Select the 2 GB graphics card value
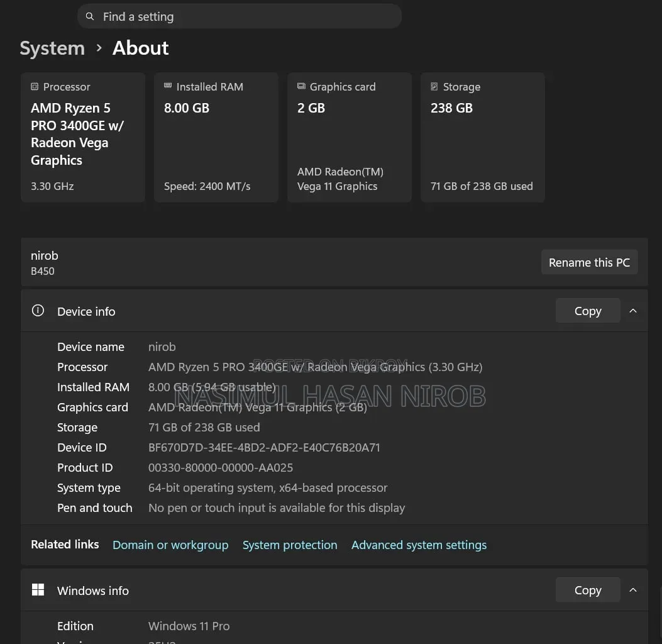This screenshot has width=662, height=644. pyautogui.click(x=311, y=108)
